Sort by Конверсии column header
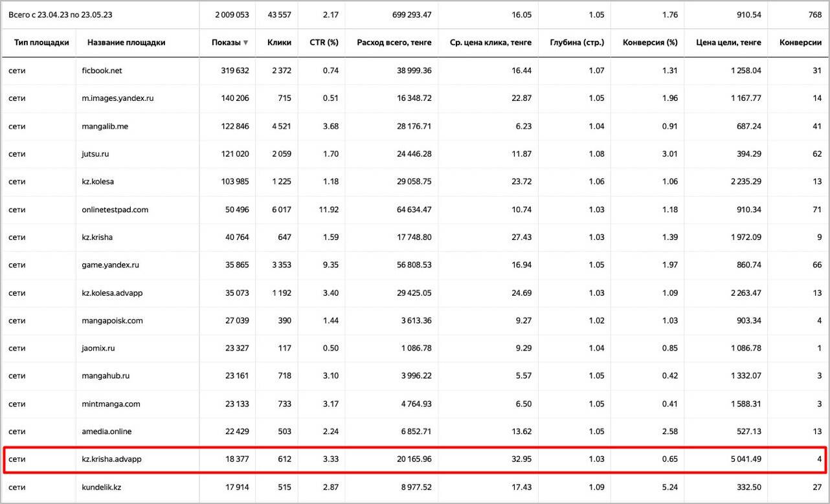Screen dimensions: 830x504 click(800, 43)
